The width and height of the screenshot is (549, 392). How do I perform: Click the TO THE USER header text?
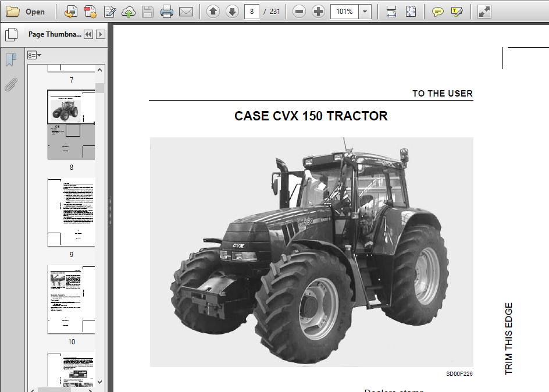443,94
